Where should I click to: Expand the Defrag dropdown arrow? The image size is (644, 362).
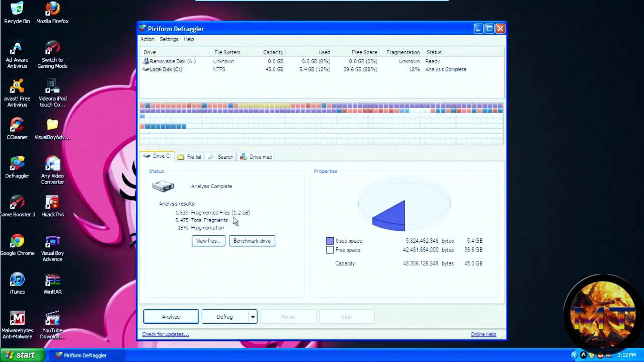point(253,317)
